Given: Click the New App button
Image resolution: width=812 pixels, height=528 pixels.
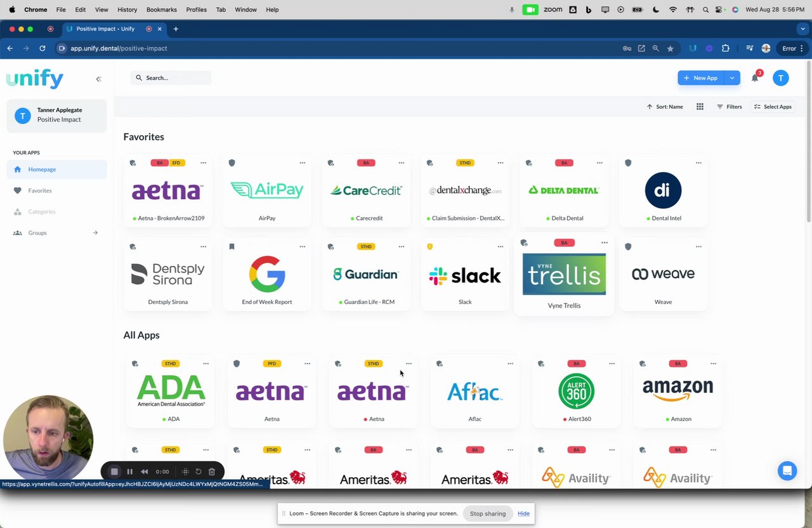Looking at the screenshot, I should pyautogui.click(x=701, y=77).
